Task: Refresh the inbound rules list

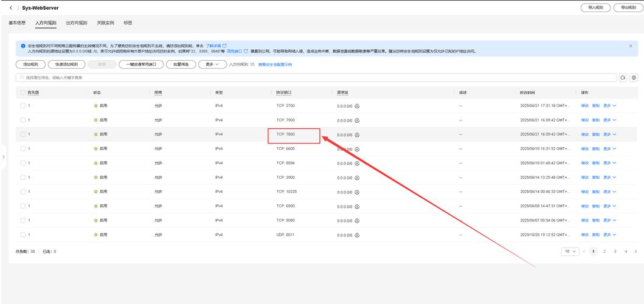Action: click(x=623, y=78)
